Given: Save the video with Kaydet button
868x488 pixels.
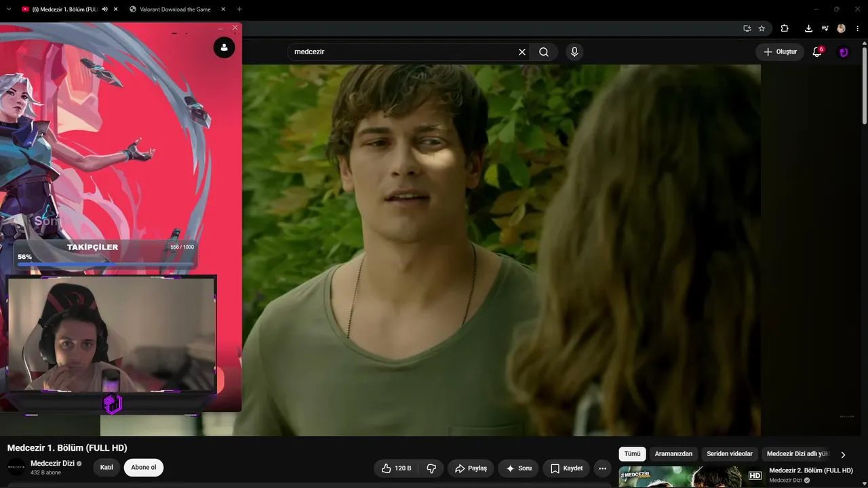Looking at the screenshot, I should point(566,468).
